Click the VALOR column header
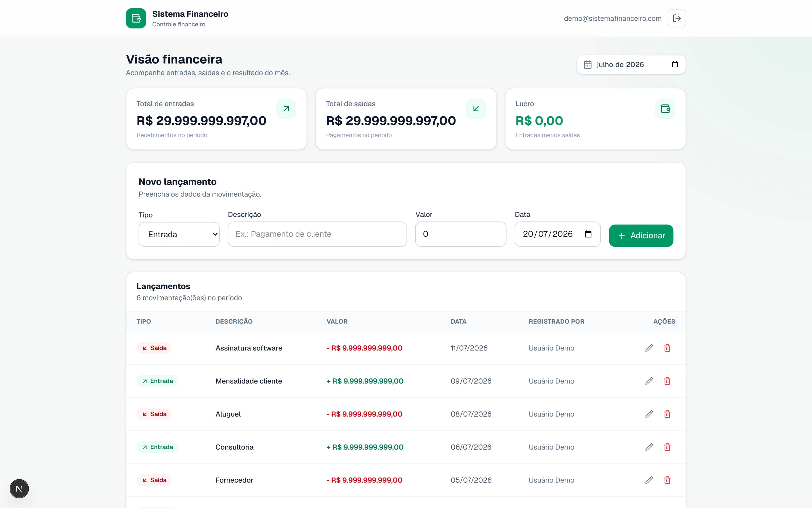 coord(337,322)
